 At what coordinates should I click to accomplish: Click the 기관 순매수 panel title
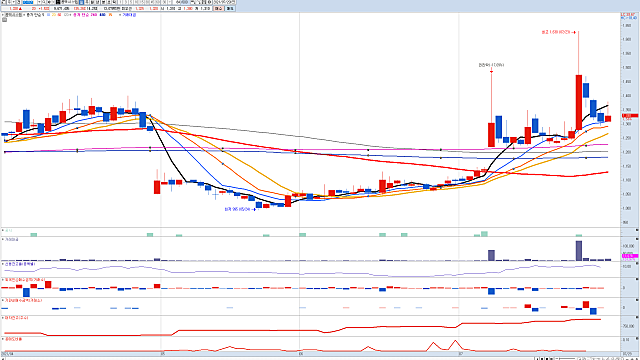tap(23, 300)
